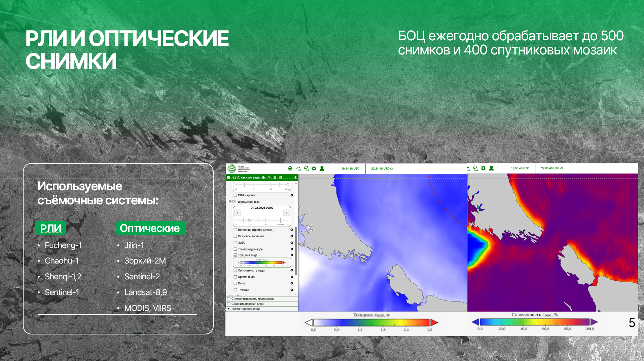Collapse the Гидрометданные tree group
Screen dimensions: 644x361
[230, 202]
